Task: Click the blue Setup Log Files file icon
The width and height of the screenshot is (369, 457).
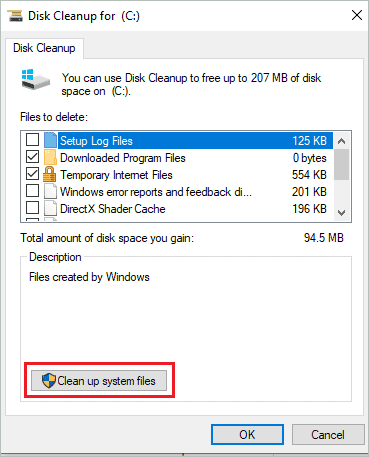Action: 50,140
